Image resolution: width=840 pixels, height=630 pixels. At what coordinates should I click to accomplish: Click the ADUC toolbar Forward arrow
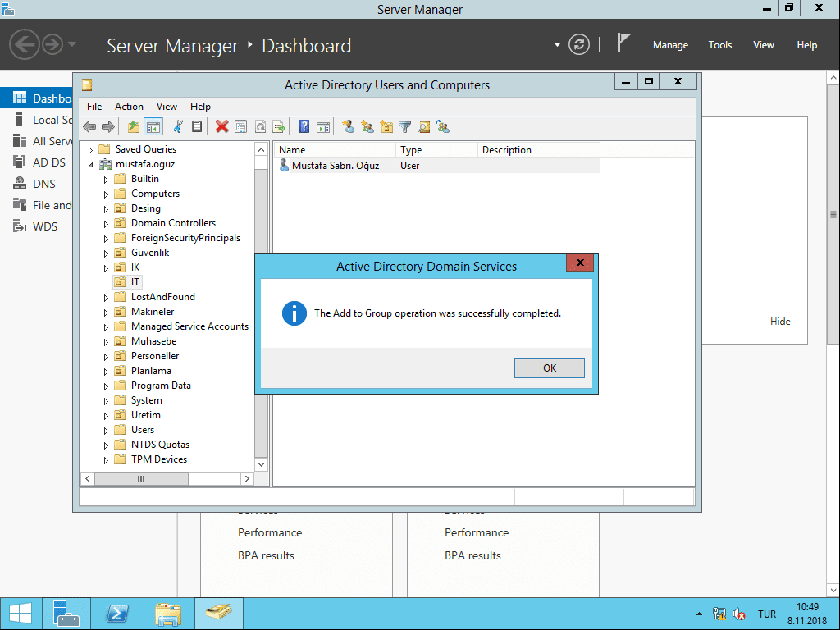(108, 127)
